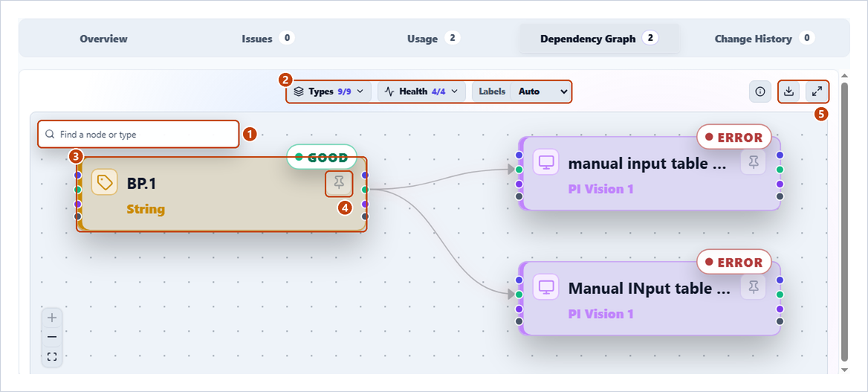868x392 pixels.
Task: Open the Issues tab
Action: (x=268, y=39)
